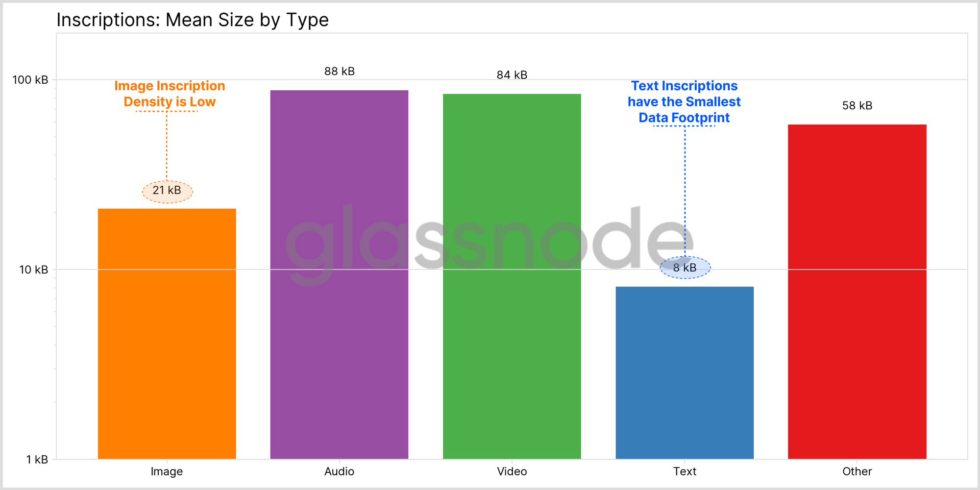Click the 1 kB axis label
The height and width of the screenshot is (490, 980).
pos(37,460)
